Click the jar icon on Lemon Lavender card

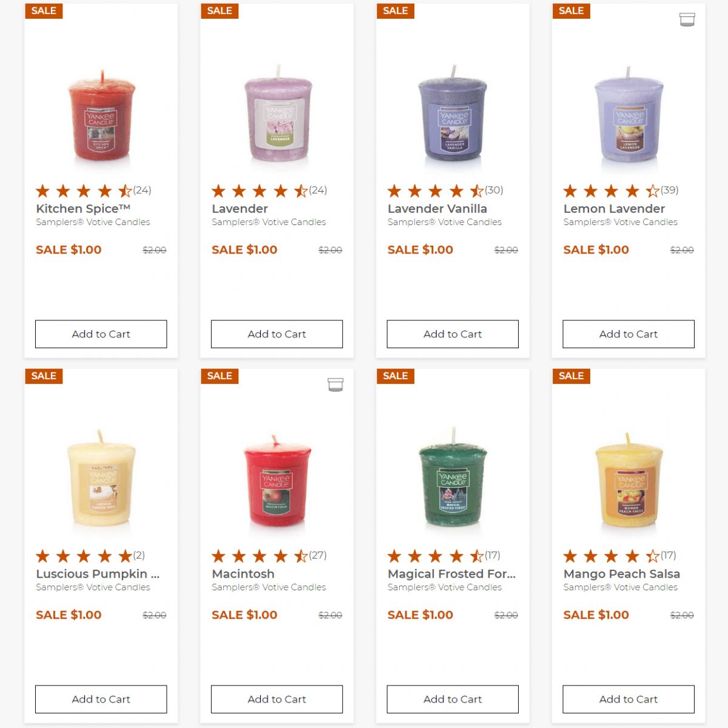pyautogui.click(x=687, y=19)
